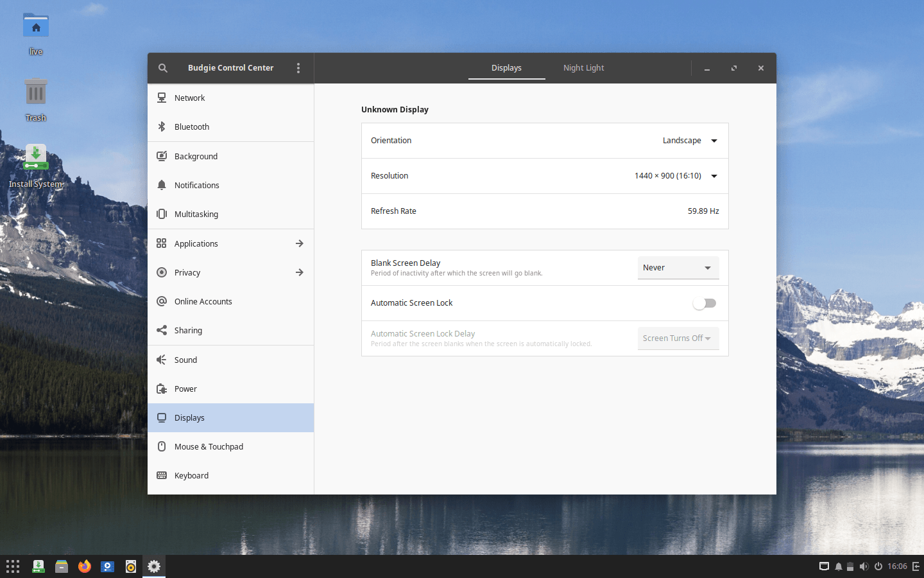Select the Bluetooth sidebar icon

(x=161, y=127)
